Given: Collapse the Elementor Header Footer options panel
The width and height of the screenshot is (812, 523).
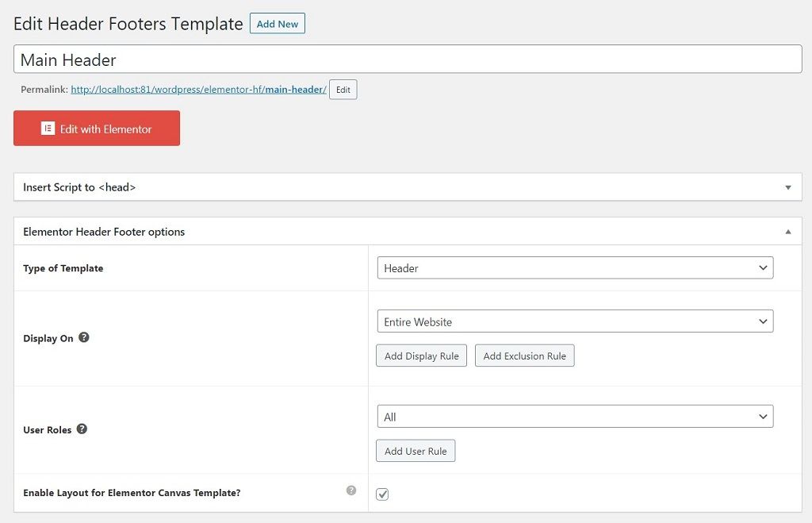Looking at the screenshot, I should tap(788, 232).
